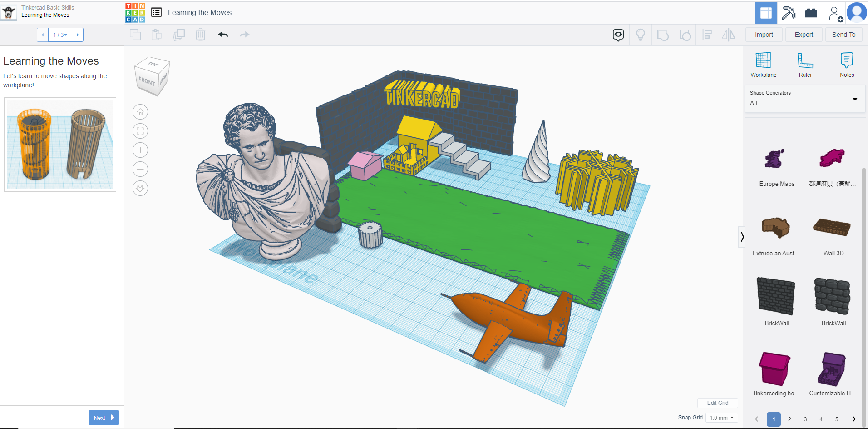Viewport: 868px width, 429px height.
Task: Click the Paste toolbar icon
Action: (157, 35)
